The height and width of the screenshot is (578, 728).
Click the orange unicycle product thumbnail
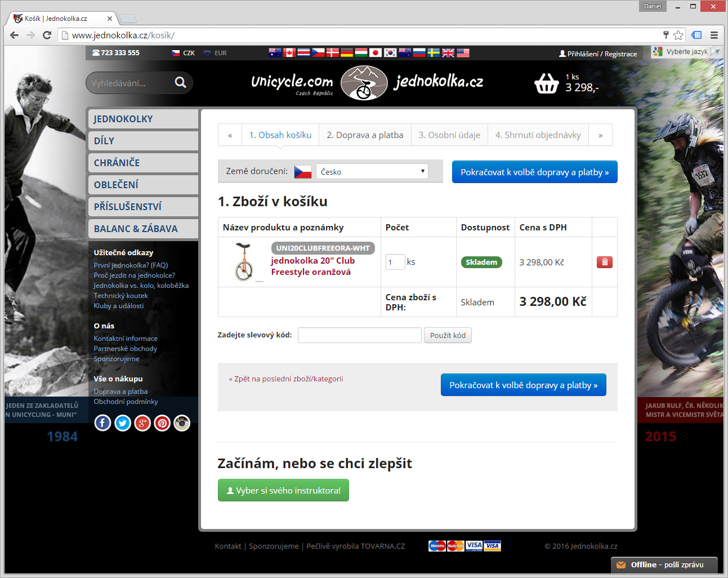point(244,262)
